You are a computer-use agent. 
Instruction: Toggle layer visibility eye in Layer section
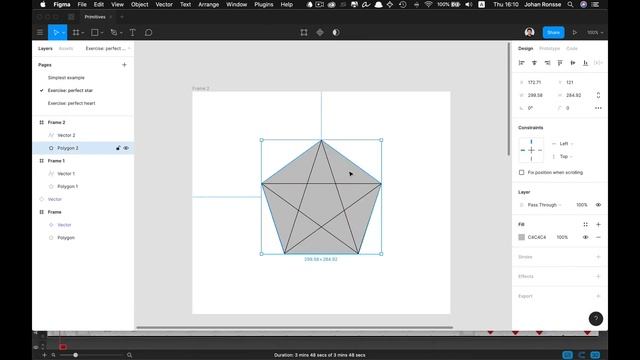[598, 205]
